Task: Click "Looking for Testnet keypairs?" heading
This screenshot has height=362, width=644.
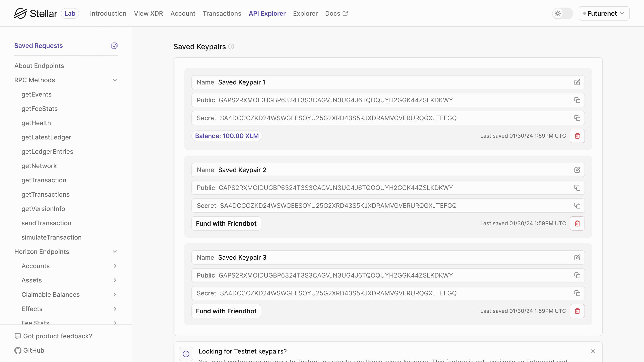Action: pos(242,351)
